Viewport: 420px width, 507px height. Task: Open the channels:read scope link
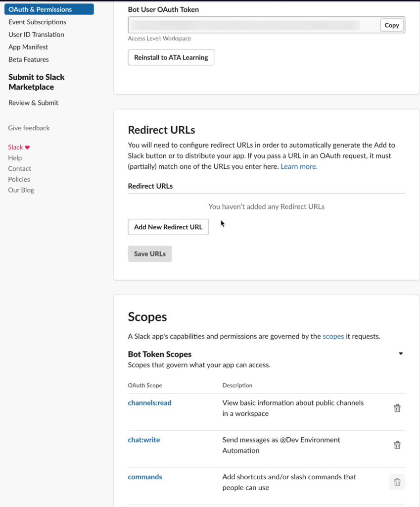(149, 403)
